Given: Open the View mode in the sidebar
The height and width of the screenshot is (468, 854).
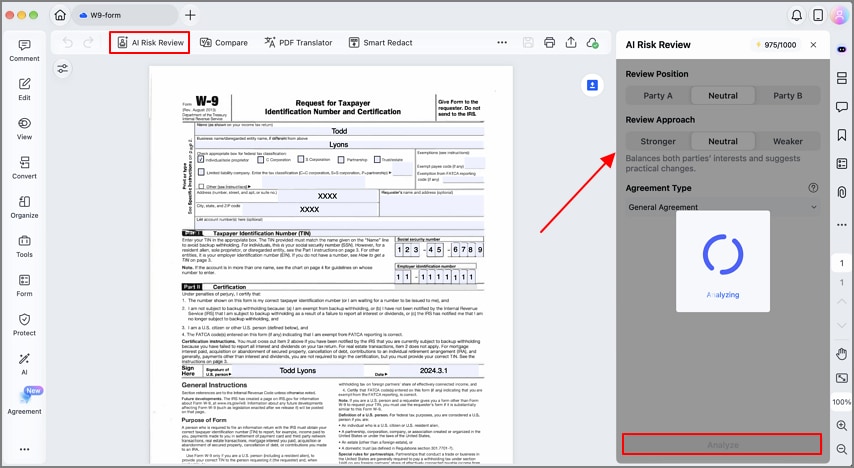Looking at the screenshot, I should click(24, 129).
